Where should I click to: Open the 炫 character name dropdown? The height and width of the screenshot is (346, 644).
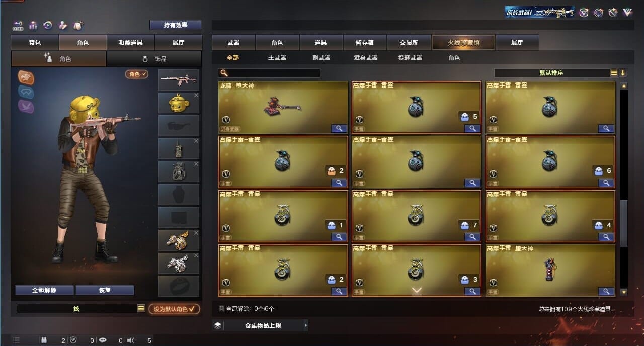141,309
